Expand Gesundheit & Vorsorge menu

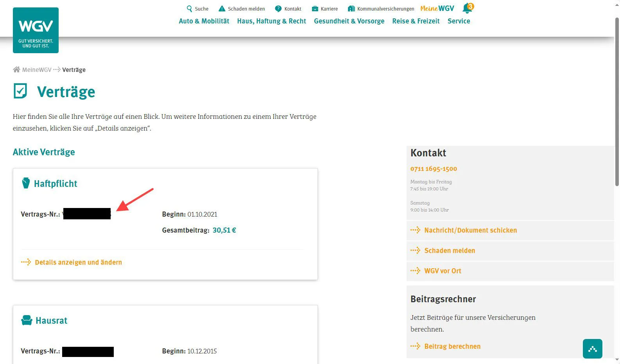click(349, 21)
